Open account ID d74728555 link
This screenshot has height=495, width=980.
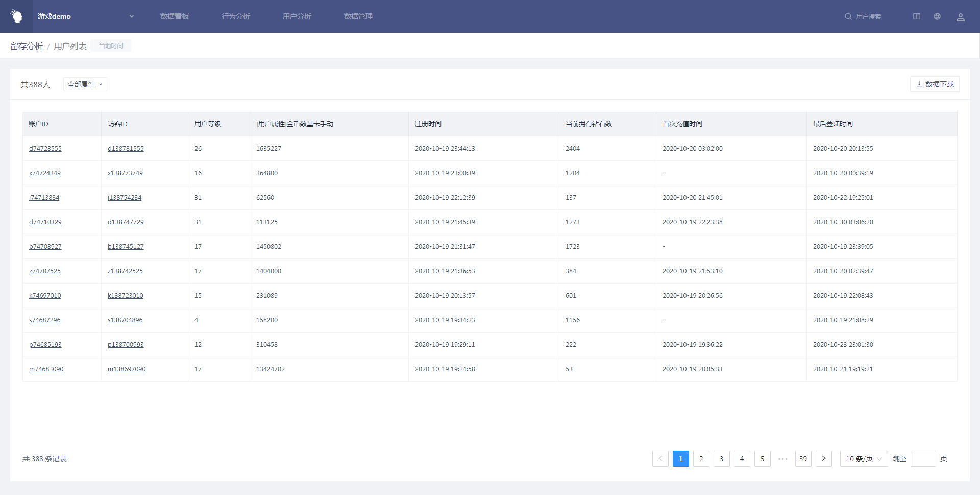coord(45,149)
